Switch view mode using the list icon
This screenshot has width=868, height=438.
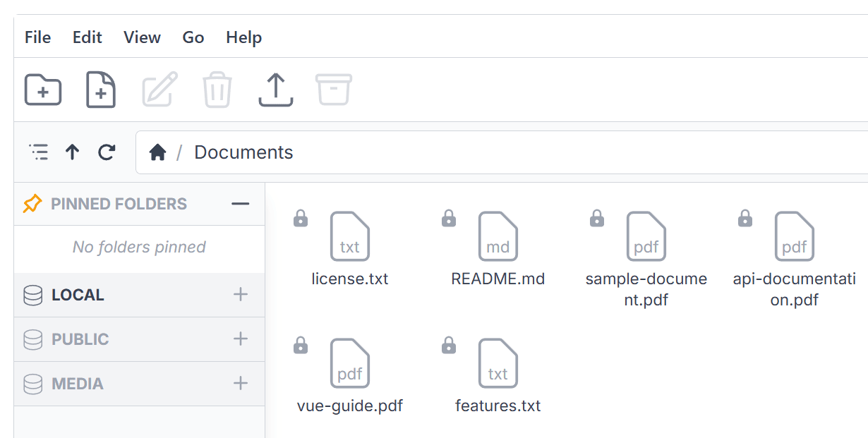(x=39, y=152)
